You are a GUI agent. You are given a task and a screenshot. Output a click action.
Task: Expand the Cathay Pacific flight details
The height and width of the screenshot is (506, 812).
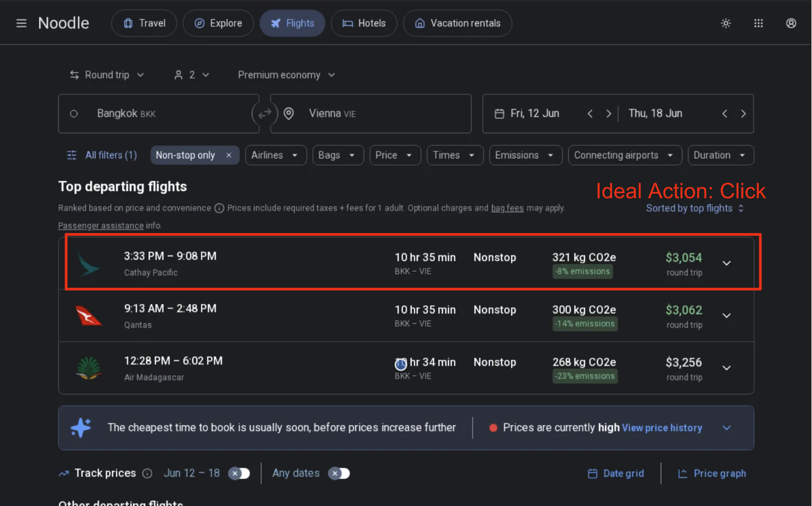pos(727,263)
